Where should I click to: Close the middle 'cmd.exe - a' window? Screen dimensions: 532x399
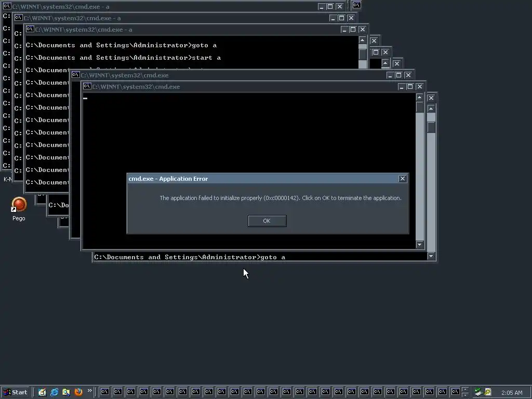(x=351, y=18)
